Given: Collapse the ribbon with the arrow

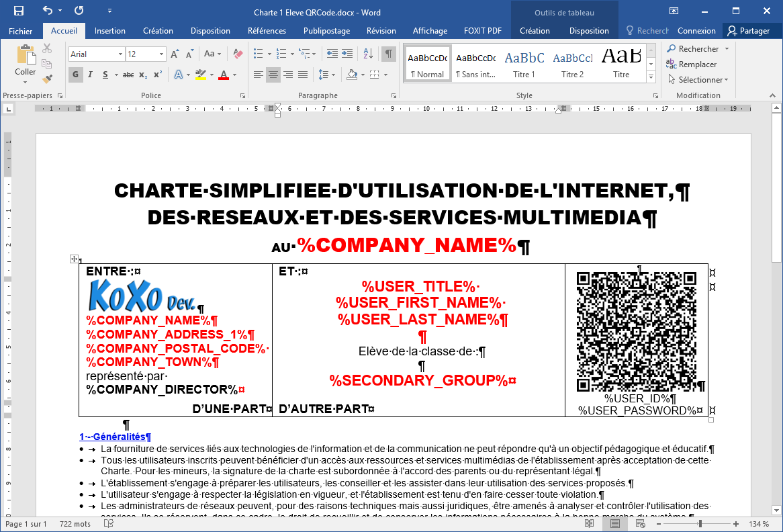Looking at the screenshot, I should 772,95.
